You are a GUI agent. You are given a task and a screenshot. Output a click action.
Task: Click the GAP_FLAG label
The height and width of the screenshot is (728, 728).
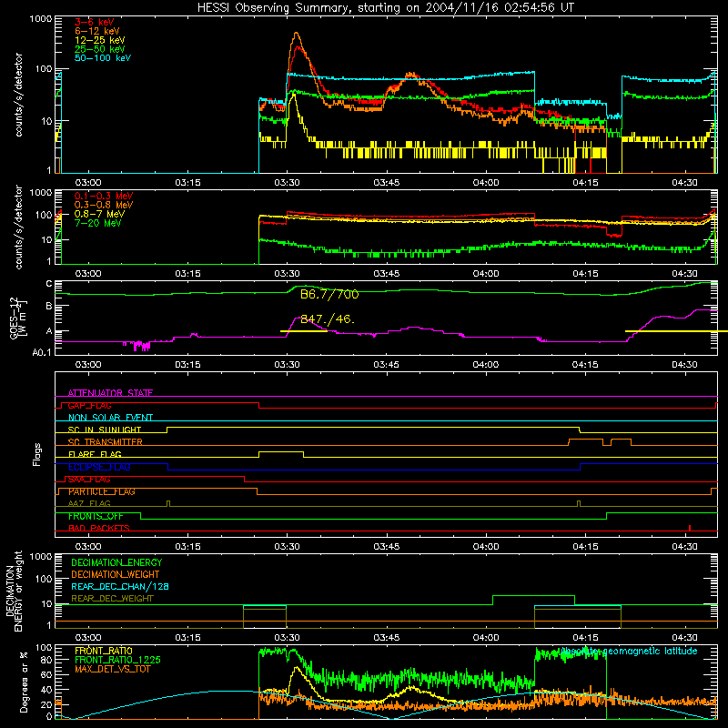(89, 405)
